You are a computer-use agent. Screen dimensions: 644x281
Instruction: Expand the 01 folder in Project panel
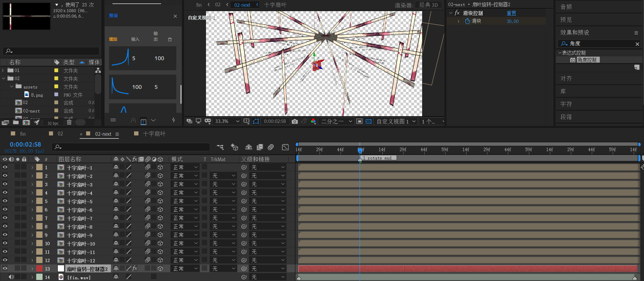tap(3, 70)
